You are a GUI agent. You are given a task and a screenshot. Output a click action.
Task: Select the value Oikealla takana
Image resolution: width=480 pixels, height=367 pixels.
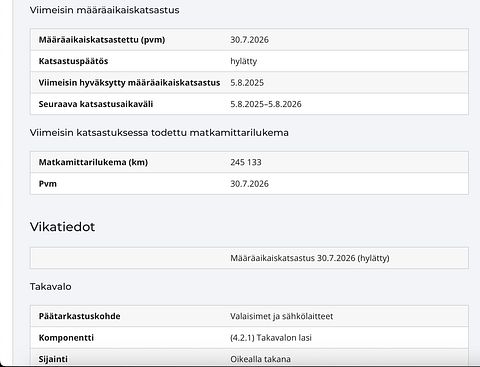tap(260, 359)
